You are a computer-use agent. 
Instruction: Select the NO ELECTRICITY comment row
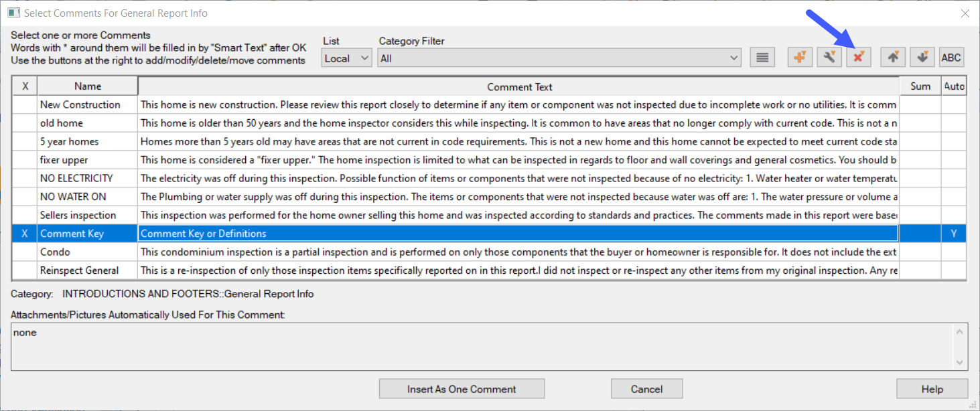click(76, 179)
